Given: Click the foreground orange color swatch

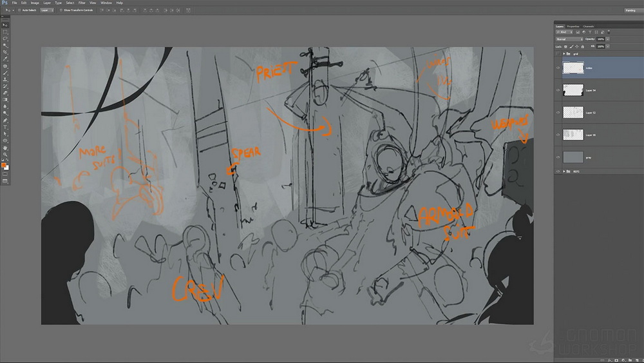Looking at the screenshot, I should tap(4, 165).
